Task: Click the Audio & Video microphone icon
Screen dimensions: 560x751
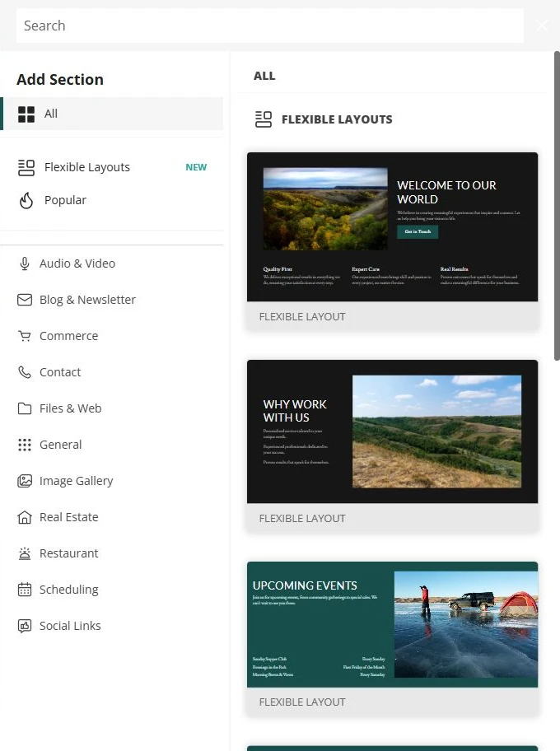Action: coord(25,264)
